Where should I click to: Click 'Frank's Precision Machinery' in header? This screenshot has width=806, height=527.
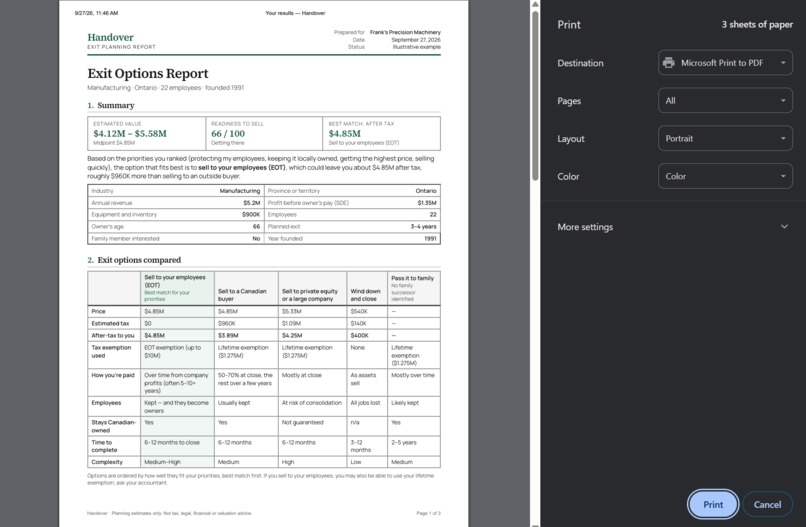(x=405, y=32)
